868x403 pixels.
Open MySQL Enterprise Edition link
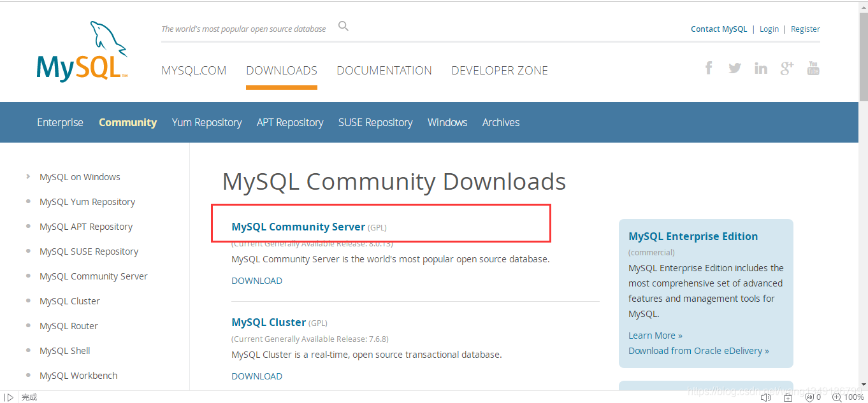pyautogui.click(x=693, y=236)
